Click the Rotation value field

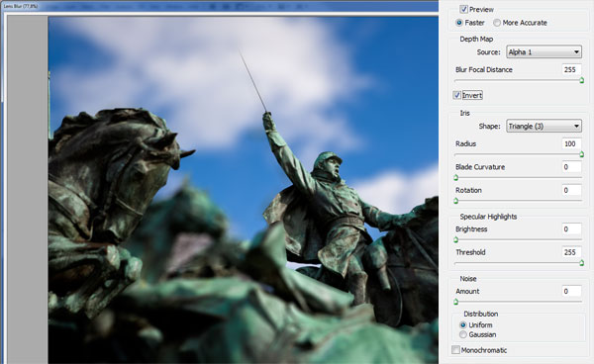click(571, 190)
